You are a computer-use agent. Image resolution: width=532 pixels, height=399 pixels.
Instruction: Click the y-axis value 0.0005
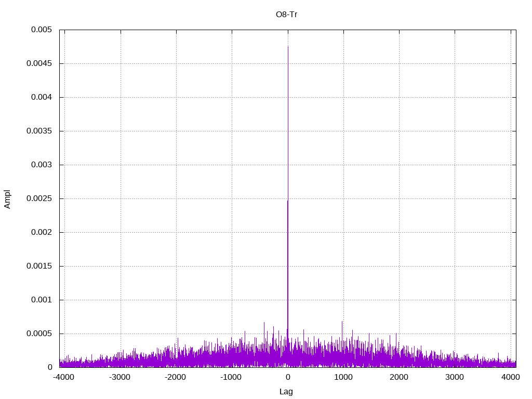[39, 334]
